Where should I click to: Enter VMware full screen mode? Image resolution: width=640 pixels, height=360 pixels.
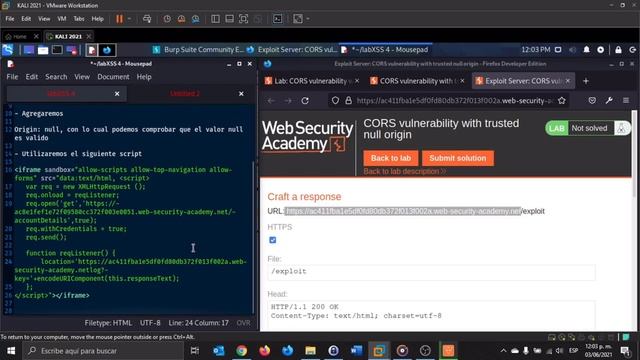coord(243,19)
